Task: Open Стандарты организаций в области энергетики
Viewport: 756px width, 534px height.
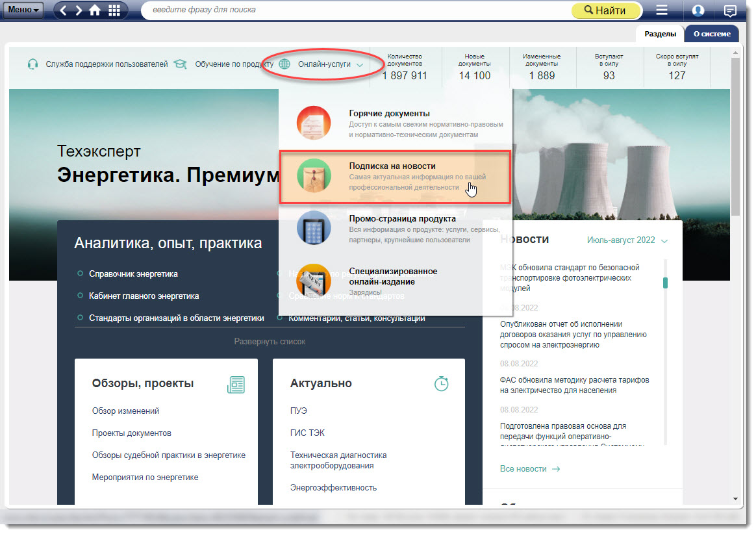Action: pyautogui.click(x=177, y=318)
